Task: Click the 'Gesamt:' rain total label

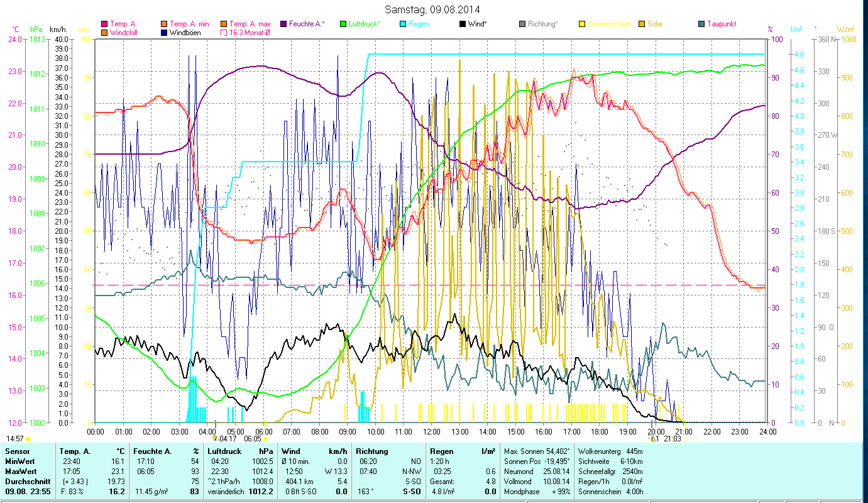Action: click(x=441, y=482)
